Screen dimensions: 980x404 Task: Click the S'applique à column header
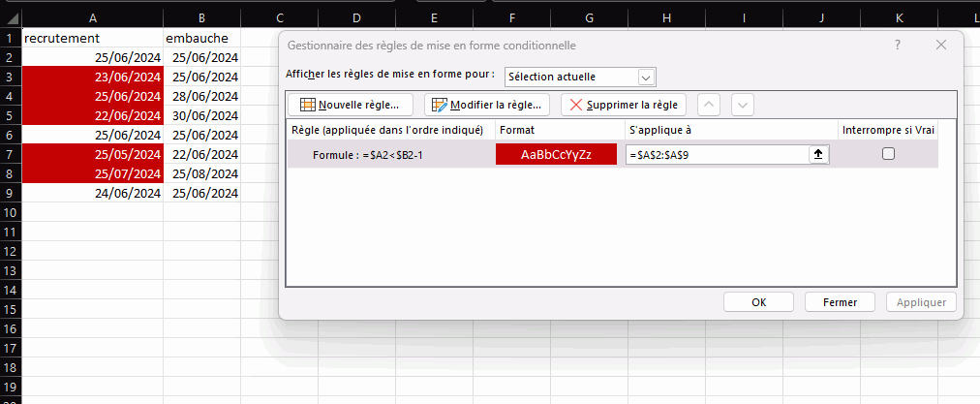(731, 130)
